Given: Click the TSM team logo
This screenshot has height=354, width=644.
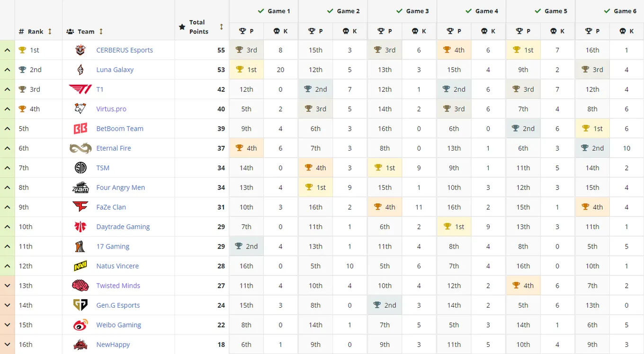Looking at the screenshot, I should coord(80,168).
